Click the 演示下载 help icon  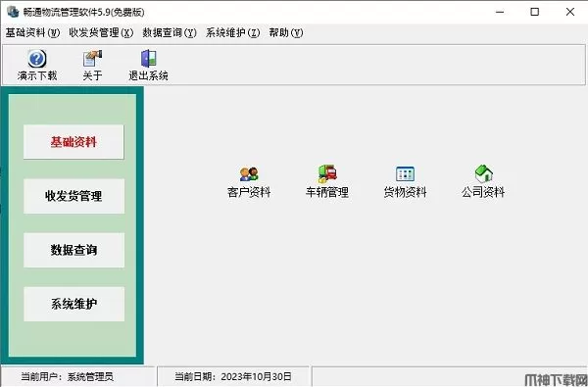[37, 59]
